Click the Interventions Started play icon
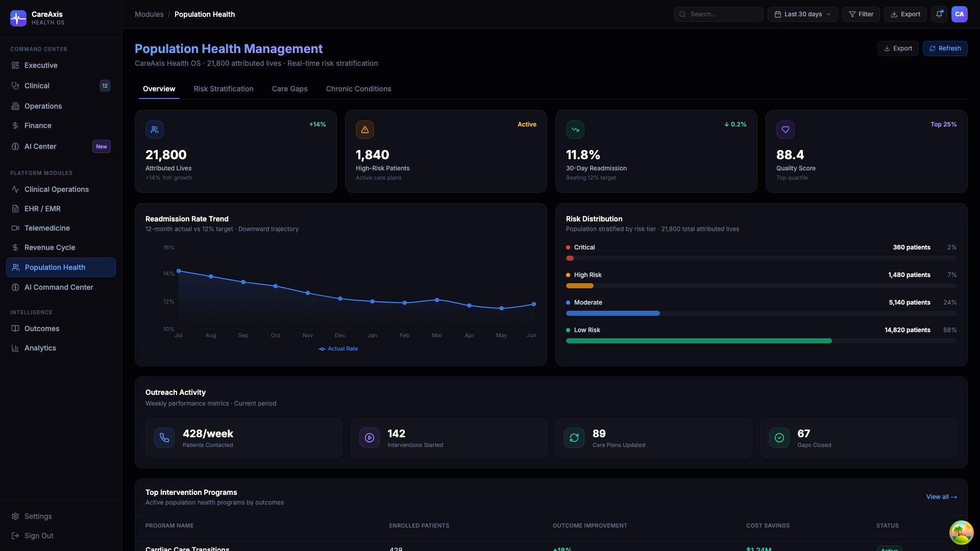Viewport: 980px width, 551px height. coord(370,438)
